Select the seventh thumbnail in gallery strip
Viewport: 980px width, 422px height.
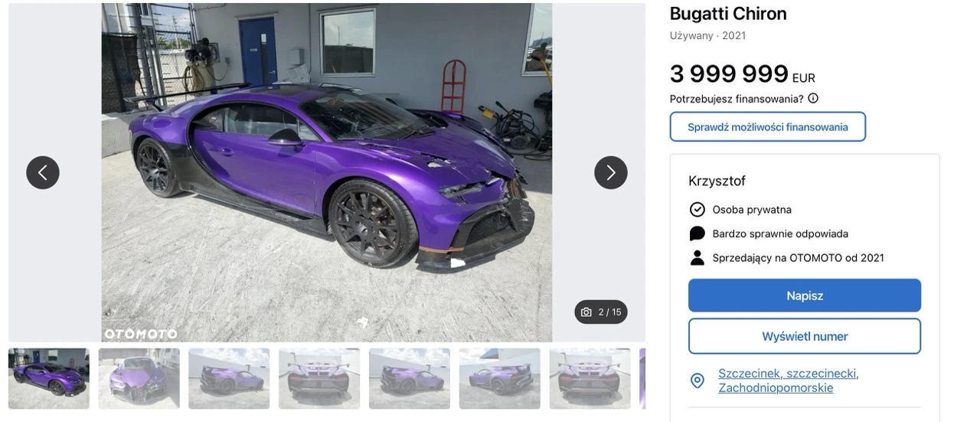590,378
